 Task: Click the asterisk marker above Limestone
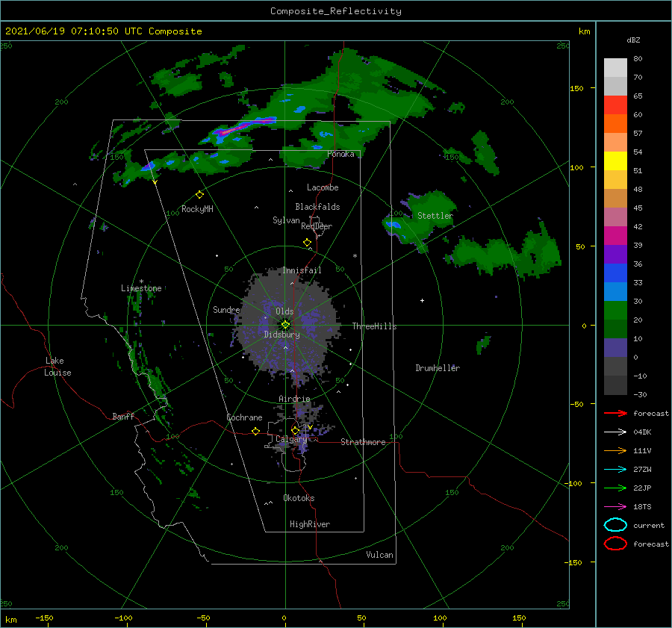pos(141,282)
